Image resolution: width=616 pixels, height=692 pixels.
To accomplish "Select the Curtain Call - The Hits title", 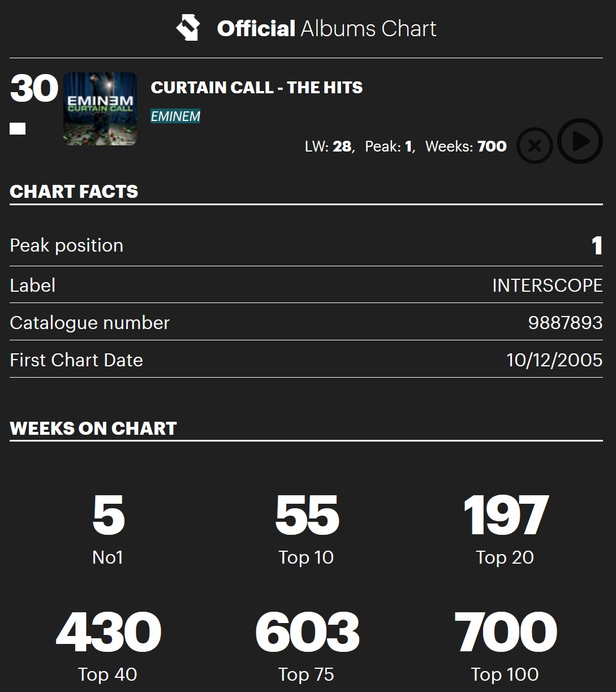I will 257,88.
